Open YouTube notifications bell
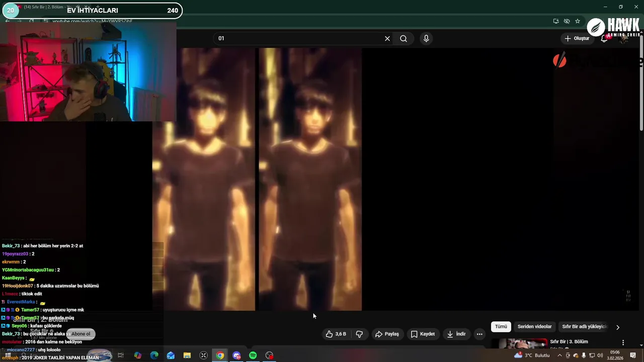This screenshot has height=362, width=644. (x=604, y=39)
